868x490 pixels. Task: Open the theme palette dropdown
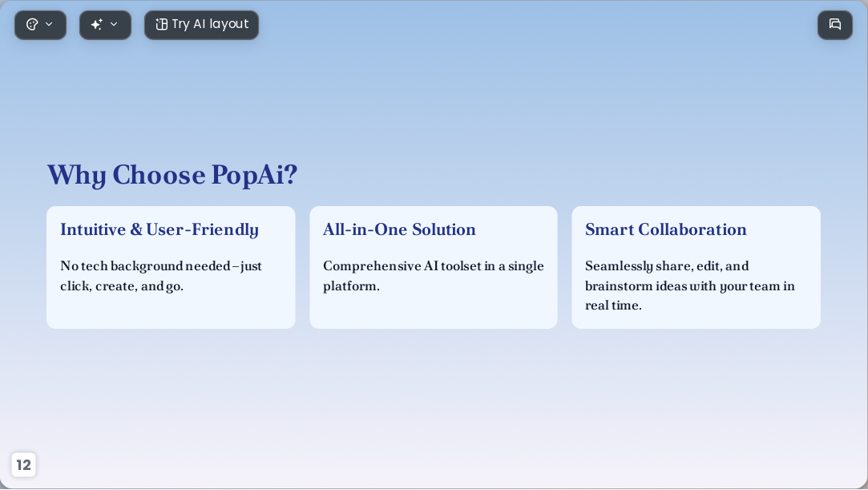pos(40,25)
